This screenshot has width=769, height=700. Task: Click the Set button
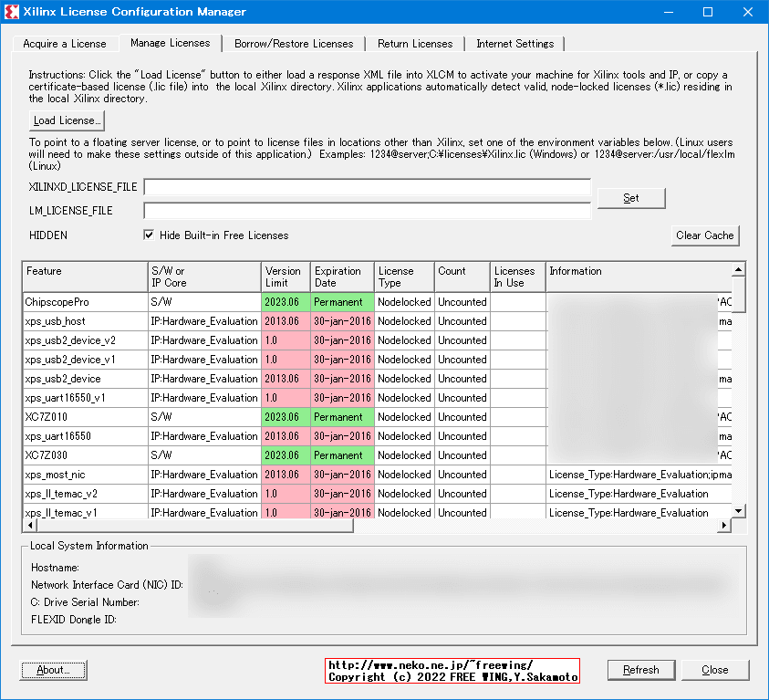coord(630,198)
